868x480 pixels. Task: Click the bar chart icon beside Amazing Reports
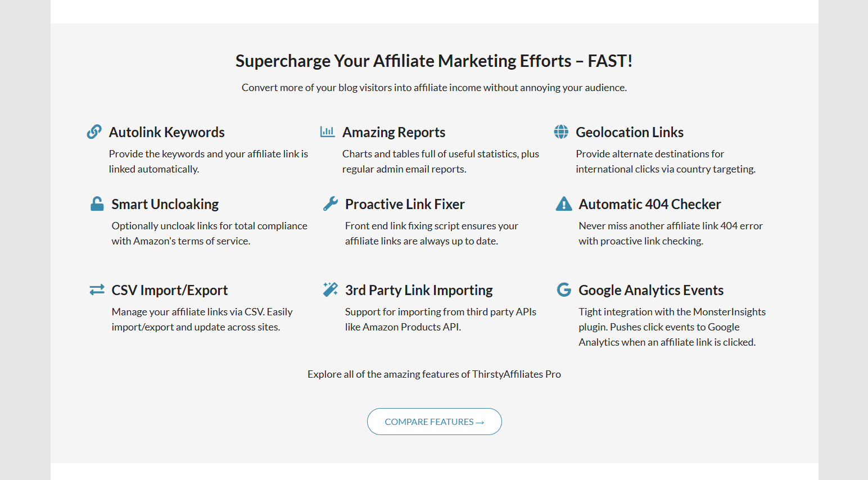click(x=327, y=132)
